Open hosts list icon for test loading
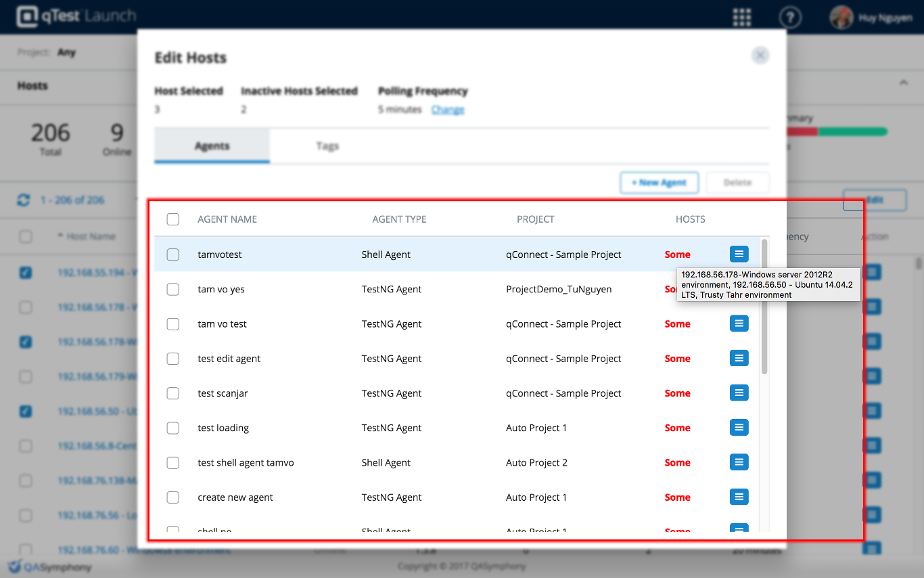This screenshot has height=578, width=924. (739, 427)
